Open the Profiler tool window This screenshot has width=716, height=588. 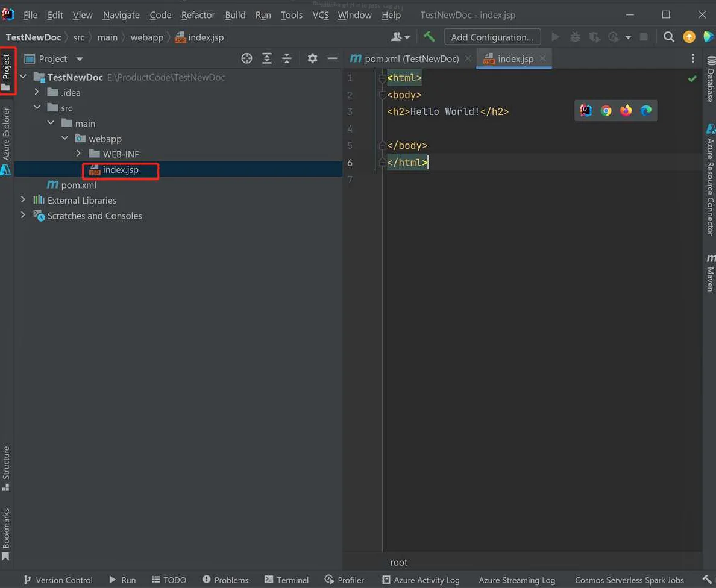pos(344,580)
